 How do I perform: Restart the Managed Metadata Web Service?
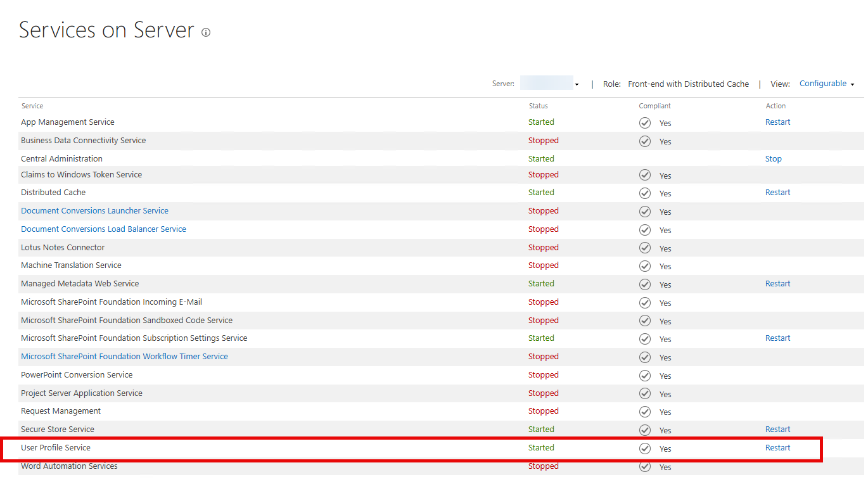point(777,284)
